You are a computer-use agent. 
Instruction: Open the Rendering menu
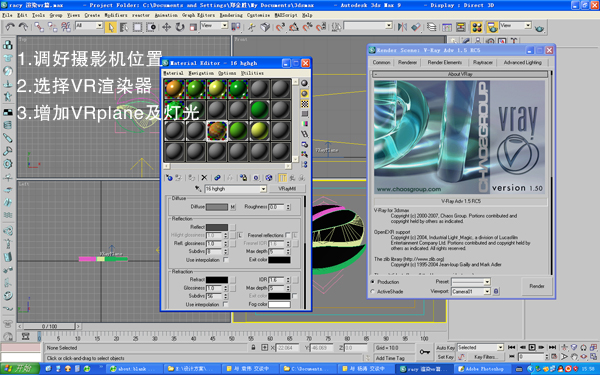pos(231,15)
